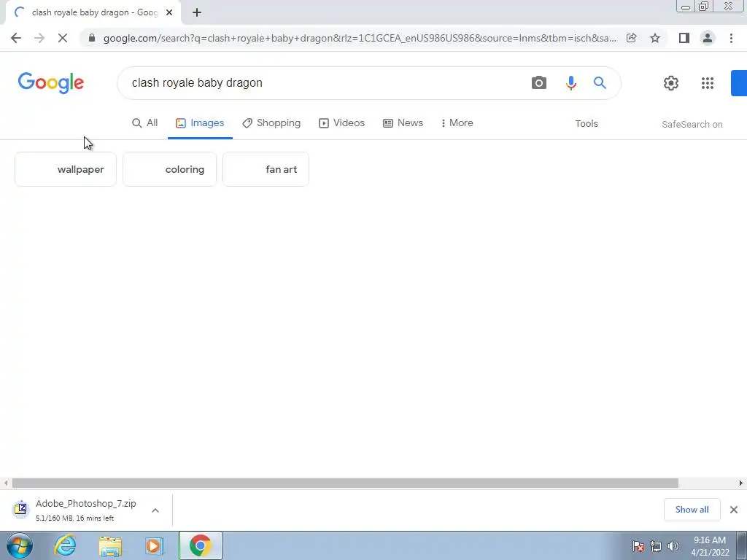This screenshot has width=747, height=560.
Task: Open the Google apps grid
Action: click(x=708, y=83)
